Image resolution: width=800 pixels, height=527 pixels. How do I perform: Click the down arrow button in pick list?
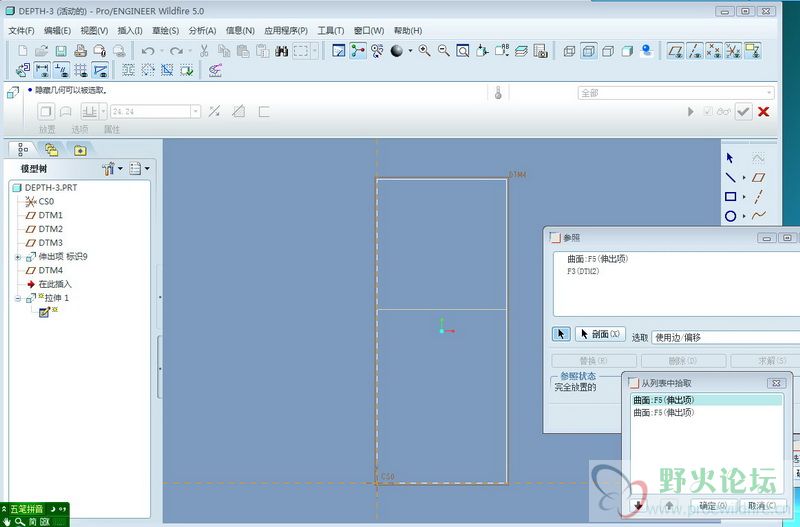coord(638,506)
